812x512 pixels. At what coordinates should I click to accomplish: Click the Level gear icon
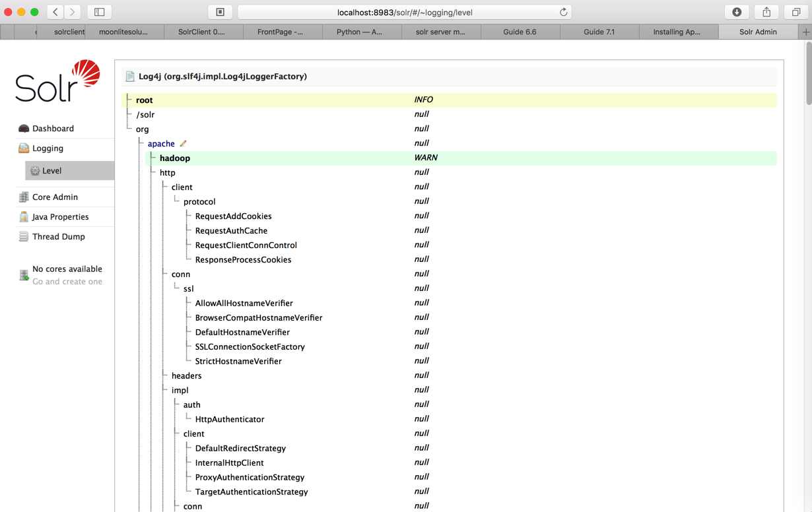click(35, 171)
